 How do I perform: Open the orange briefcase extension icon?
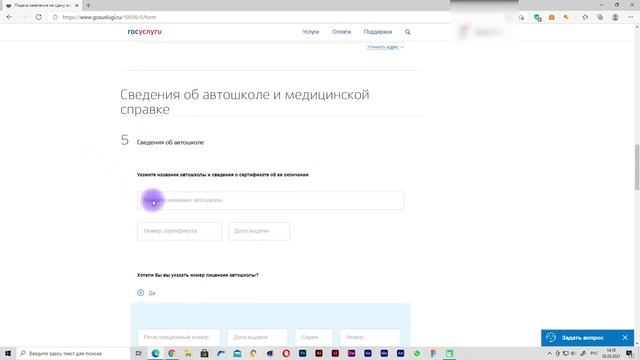[x=551, y=18]
